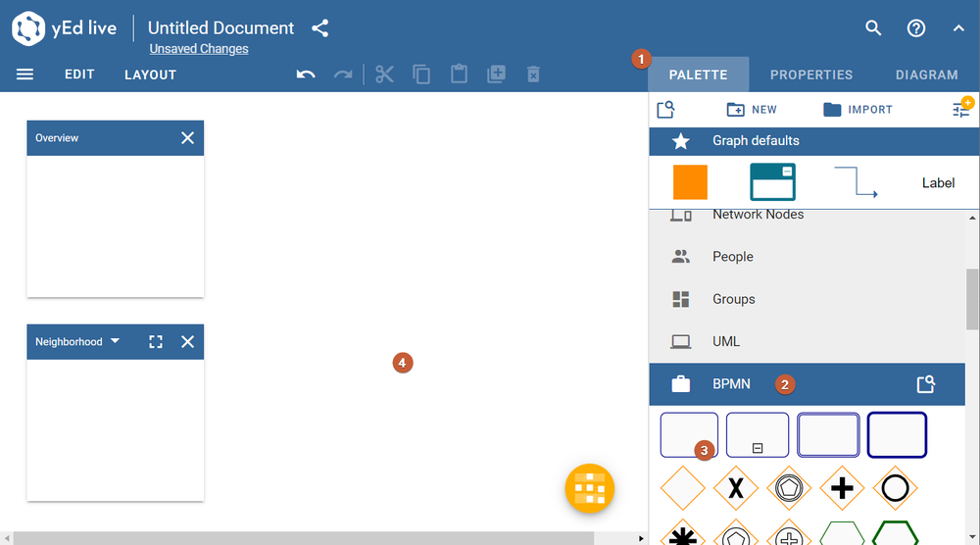
Task: Open the Neighborhood dropdown arrow
Action: coord(115,341)
